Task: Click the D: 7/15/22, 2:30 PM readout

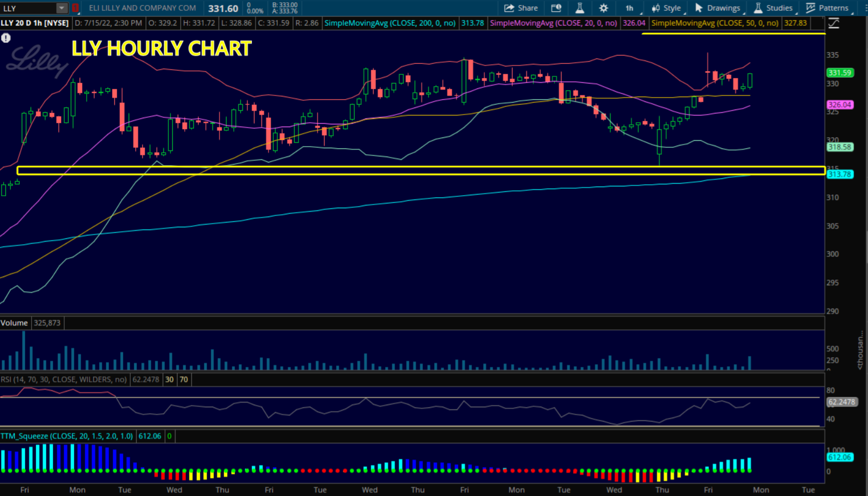Action: point(108,23)
